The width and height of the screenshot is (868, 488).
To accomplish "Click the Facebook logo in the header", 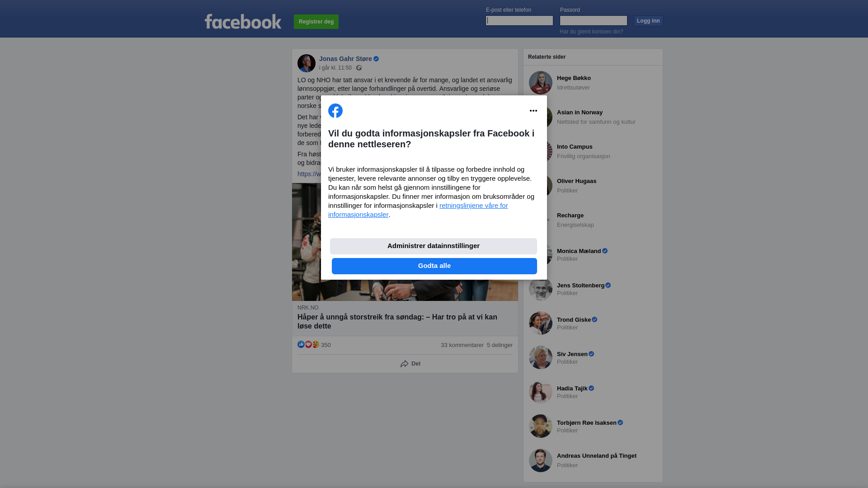I will [x=243, y=21].
